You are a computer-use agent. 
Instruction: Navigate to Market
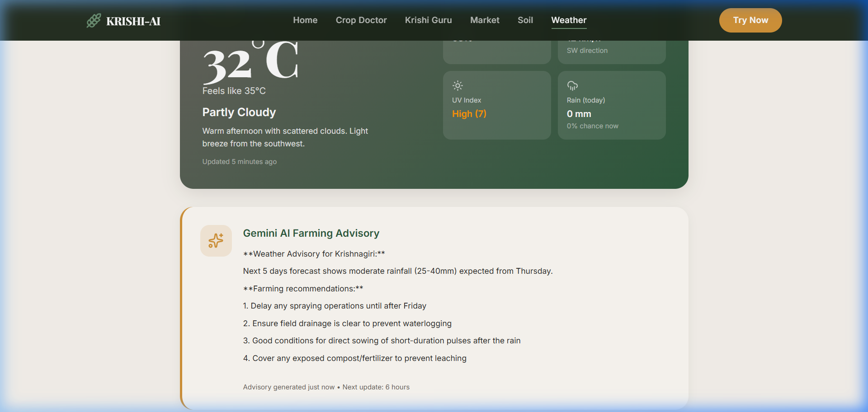coord(485,20)
